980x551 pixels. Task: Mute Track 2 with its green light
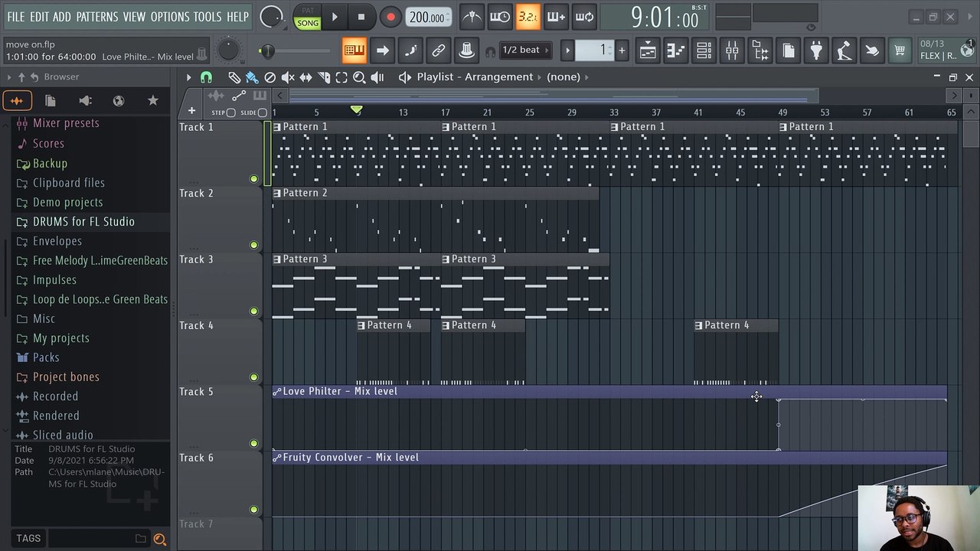pos(254,245)
